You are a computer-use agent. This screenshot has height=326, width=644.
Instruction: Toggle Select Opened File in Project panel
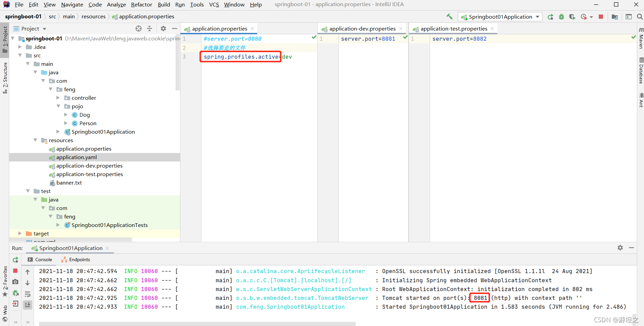click(138, 28)
